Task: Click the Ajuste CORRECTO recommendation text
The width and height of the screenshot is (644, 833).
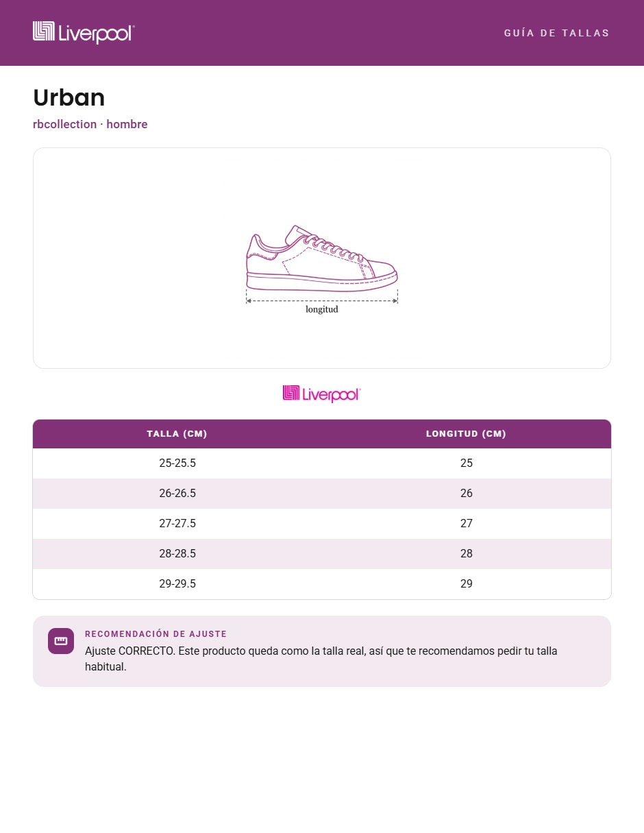Action: pos(321,659)
